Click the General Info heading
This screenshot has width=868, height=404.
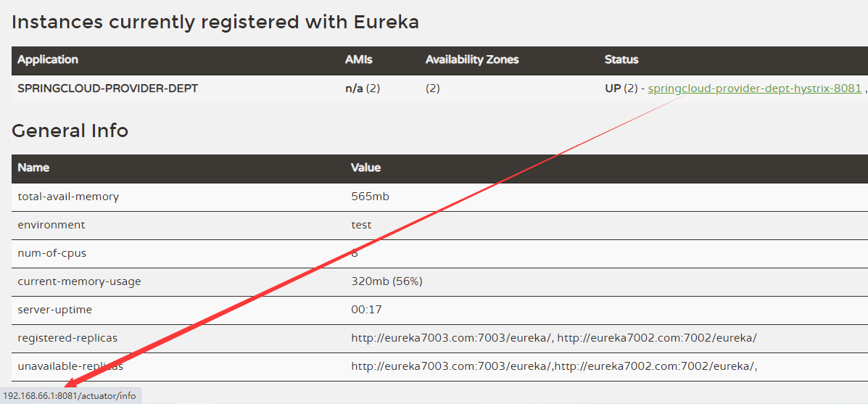tap(70, 131)
